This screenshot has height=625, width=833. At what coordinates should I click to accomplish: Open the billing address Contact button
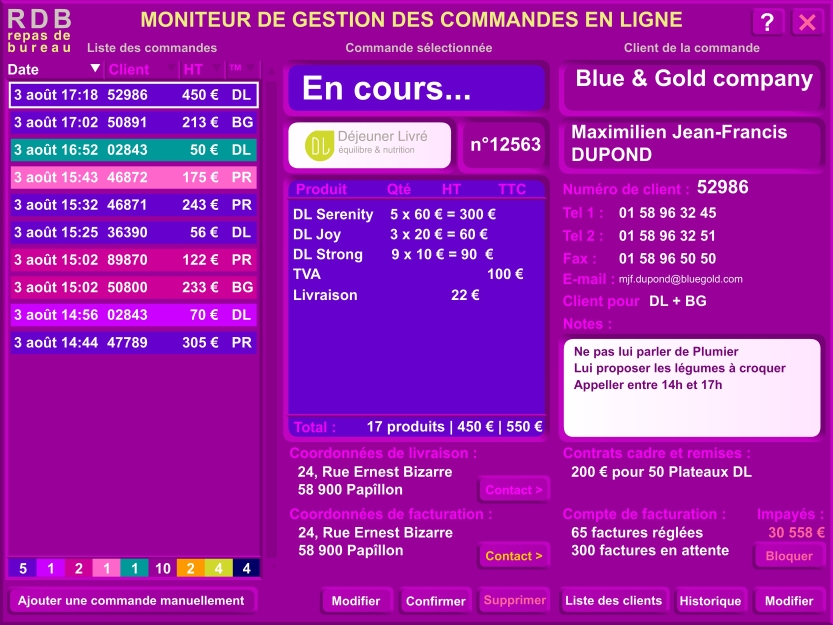click(x=514, y=556)
